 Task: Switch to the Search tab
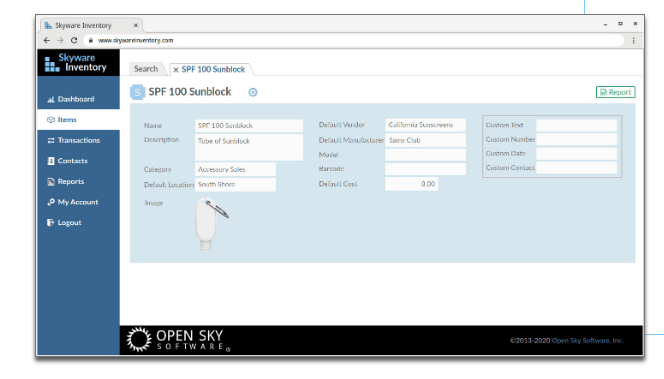pyautogui.click(x=146, y=69)
